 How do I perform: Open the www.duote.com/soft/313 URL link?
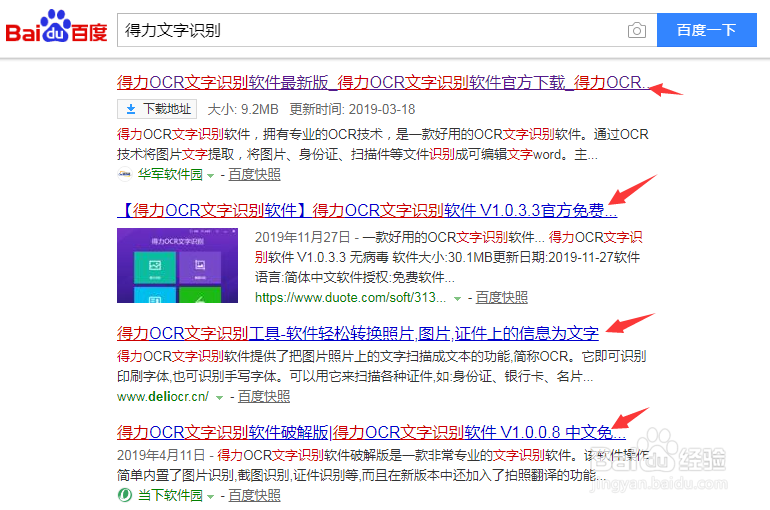point(350,297)
